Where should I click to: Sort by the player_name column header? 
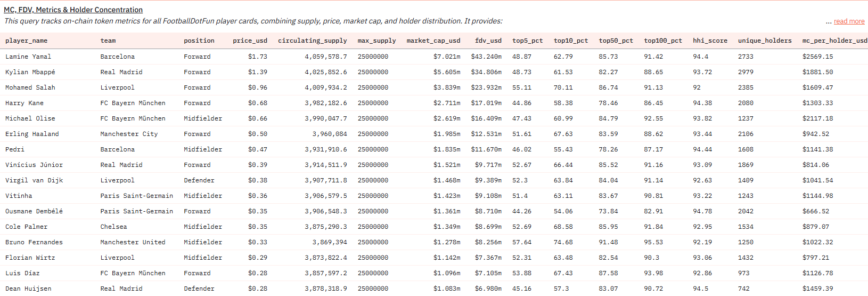point(26,41)
